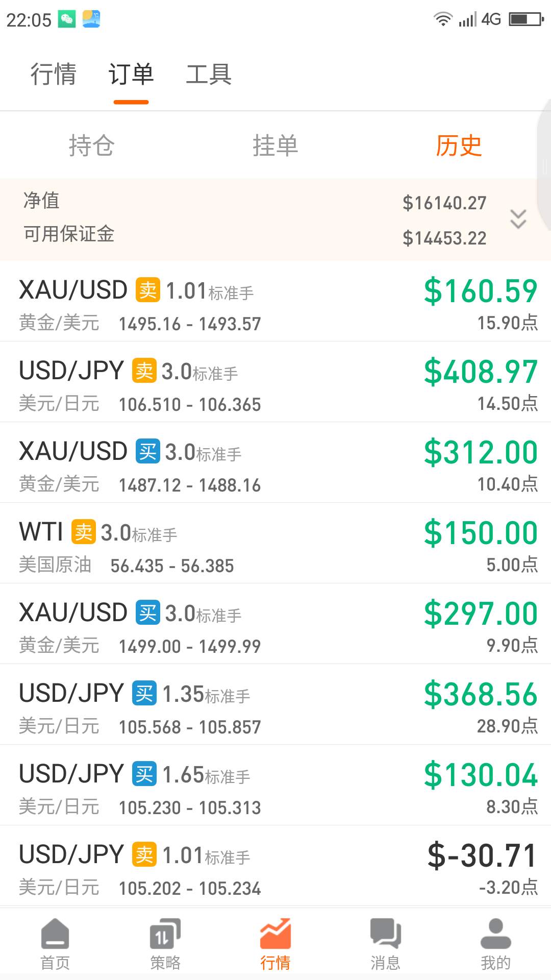The height and width of the screenshot is (980, 551).
Task: Switch to the 工具 top tab
Action: tap(209, 74)
